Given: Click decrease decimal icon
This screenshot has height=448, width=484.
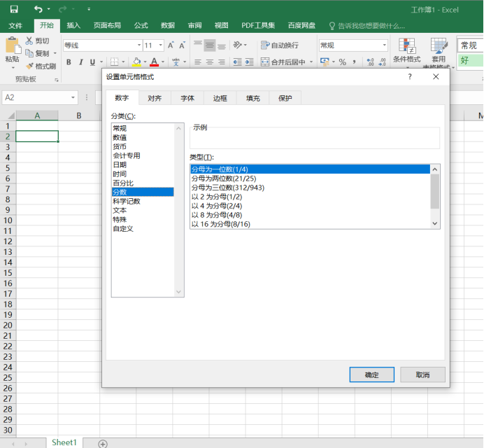Looking at the screenshot, I should tap(382, 62).
